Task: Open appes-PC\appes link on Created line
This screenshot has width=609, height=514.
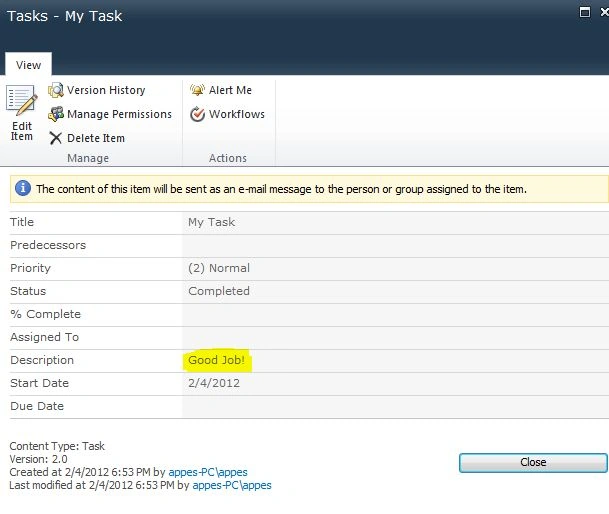Action: pos(208,472)
